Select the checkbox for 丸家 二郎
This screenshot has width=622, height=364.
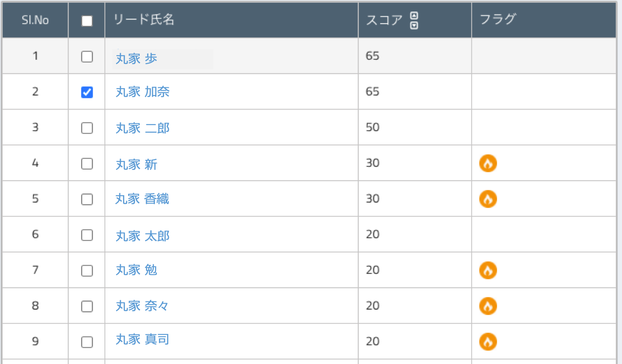87,128
